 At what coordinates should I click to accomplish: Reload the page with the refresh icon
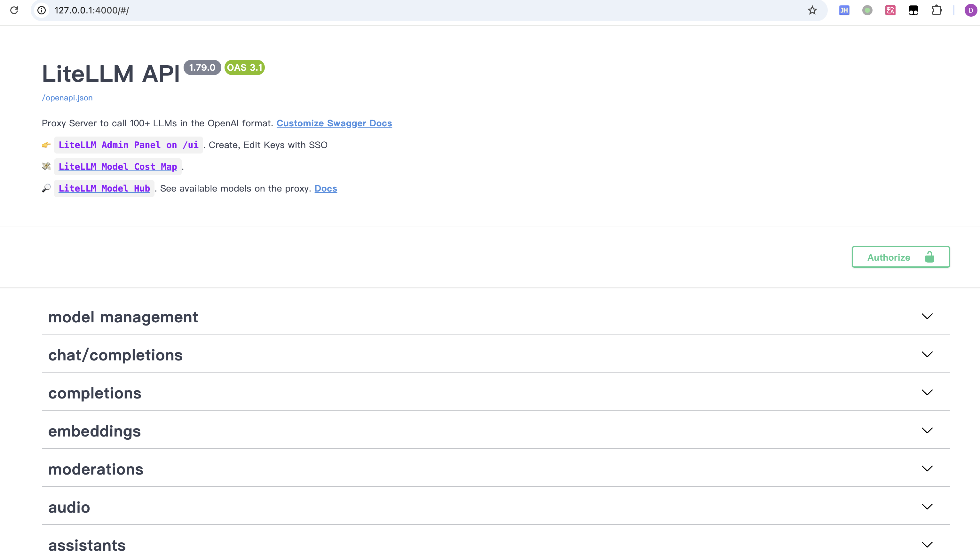14,10
